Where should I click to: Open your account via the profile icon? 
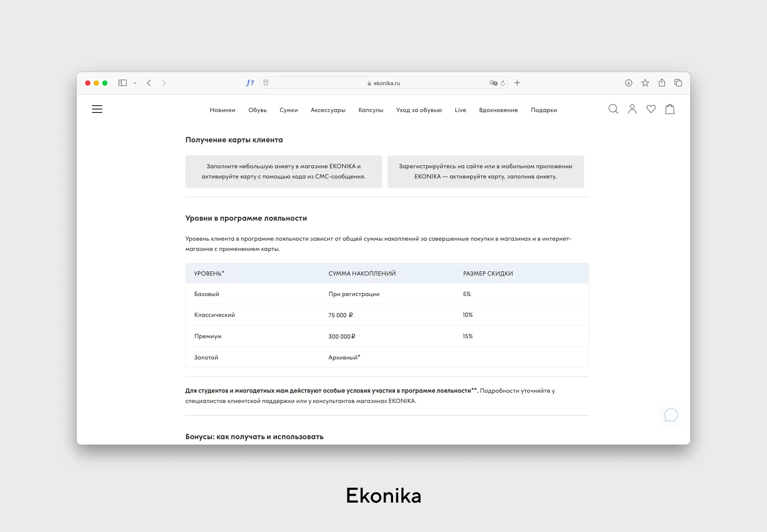click(x=632, y=109)
